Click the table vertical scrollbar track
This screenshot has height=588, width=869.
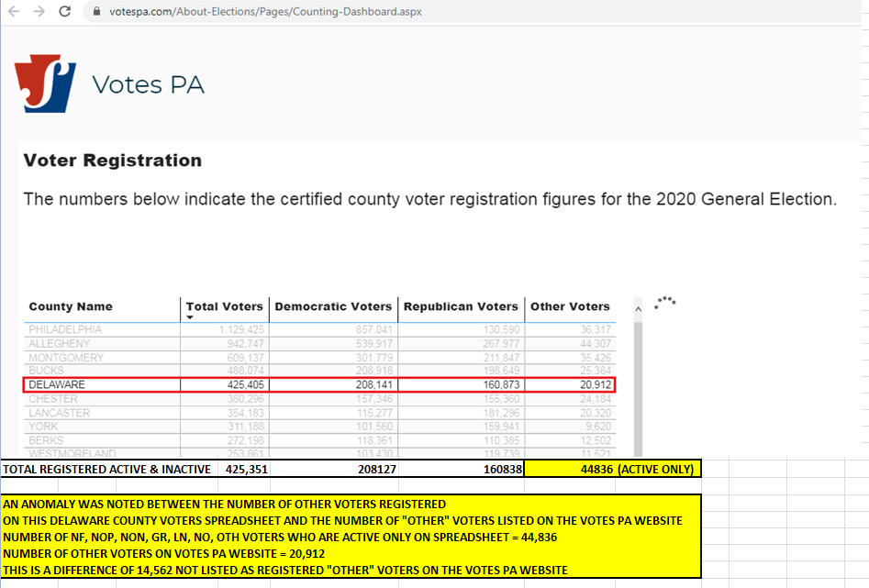click(x=638, y=388)
